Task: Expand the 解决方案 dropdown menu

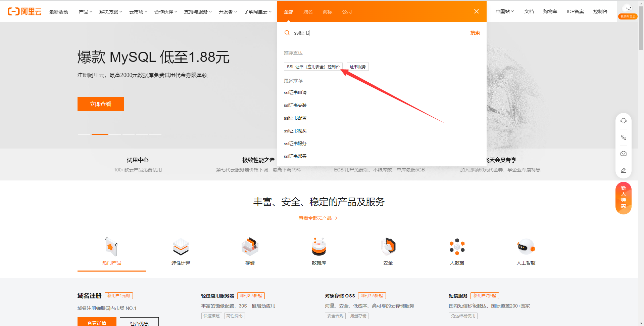Action: pos(111,11)
